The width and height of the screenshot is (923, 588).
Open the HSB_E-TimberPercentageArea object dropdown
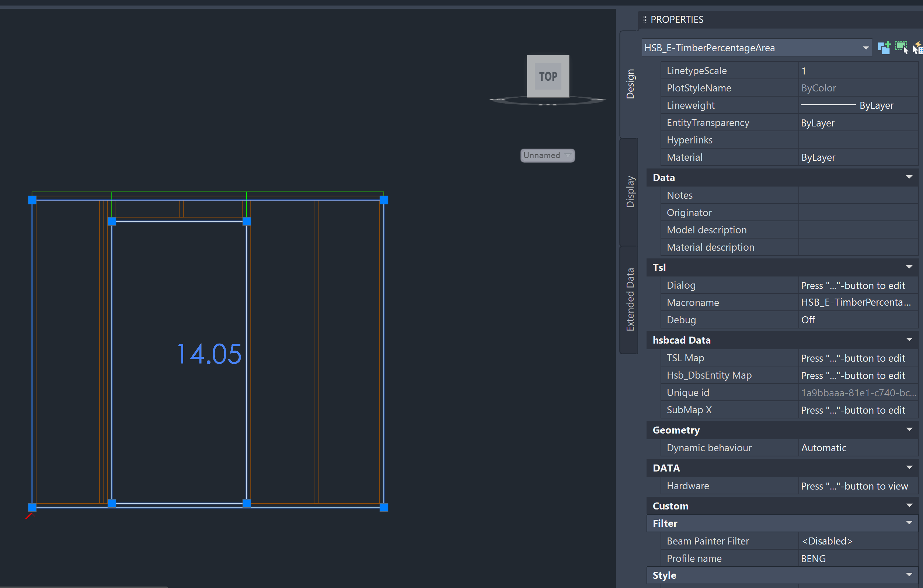(x=866, y=48)
